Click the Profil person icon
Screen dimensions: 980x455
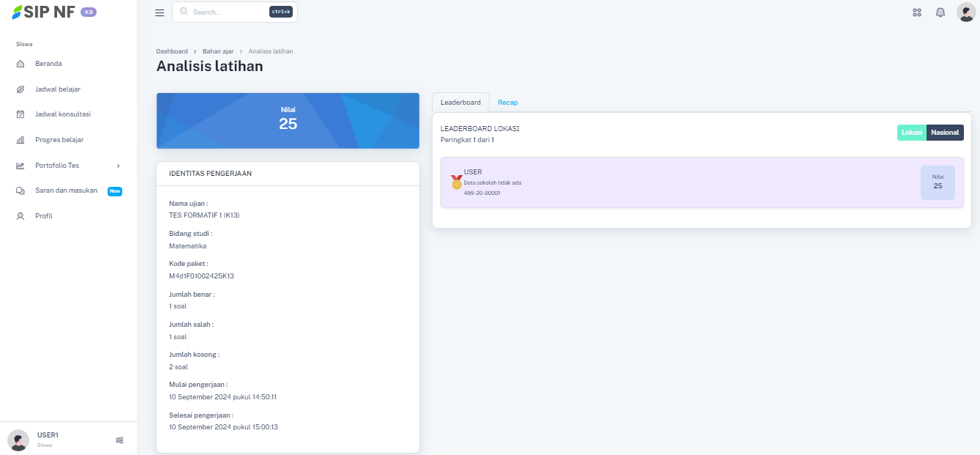(22, 215)
